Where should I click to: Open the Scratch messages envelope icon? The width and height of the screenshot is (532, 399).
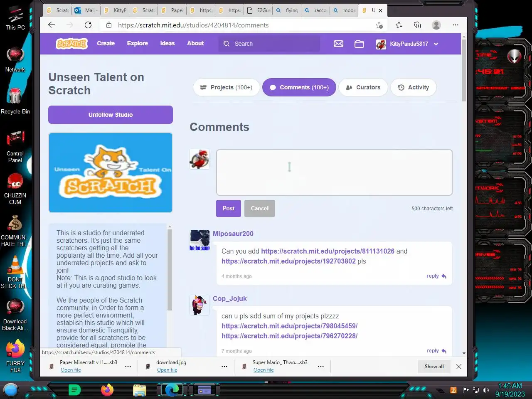click(x=338, y=44)
